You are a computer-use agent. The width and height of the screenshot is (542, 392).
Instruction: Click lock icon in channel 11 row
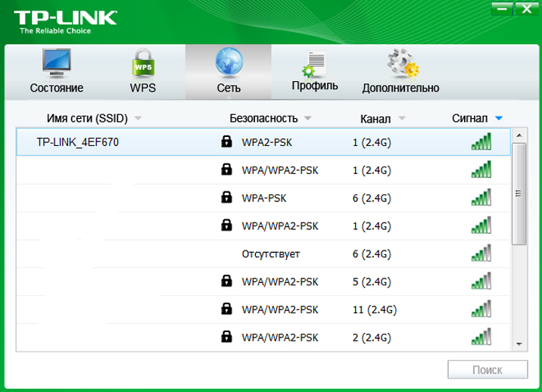226,308
